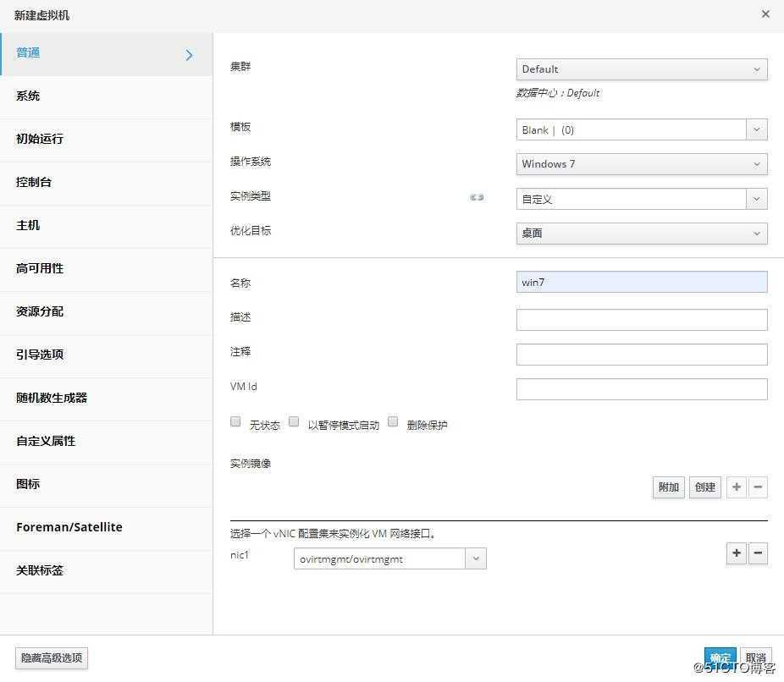Click the plus icon next to 创建 button
This screenshot has width=784, height=682.
pos(736,487)
